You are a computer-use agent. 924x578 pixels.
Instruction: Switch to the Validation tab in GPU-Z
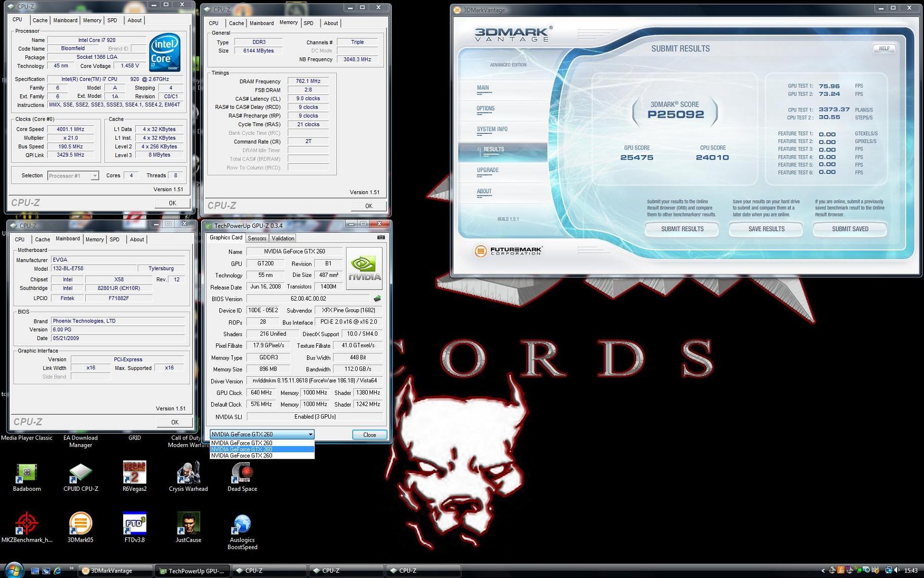coord(283,238)
